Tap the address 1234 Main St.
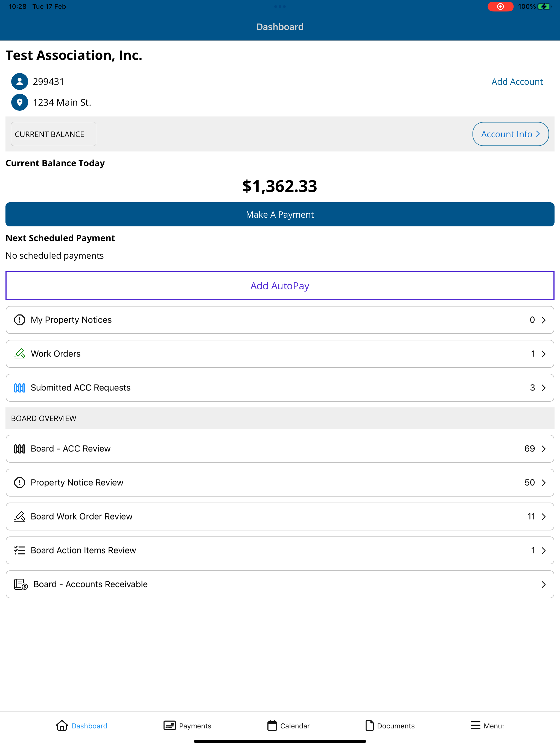This screenshot has height=747, width=560. [62, 102]
